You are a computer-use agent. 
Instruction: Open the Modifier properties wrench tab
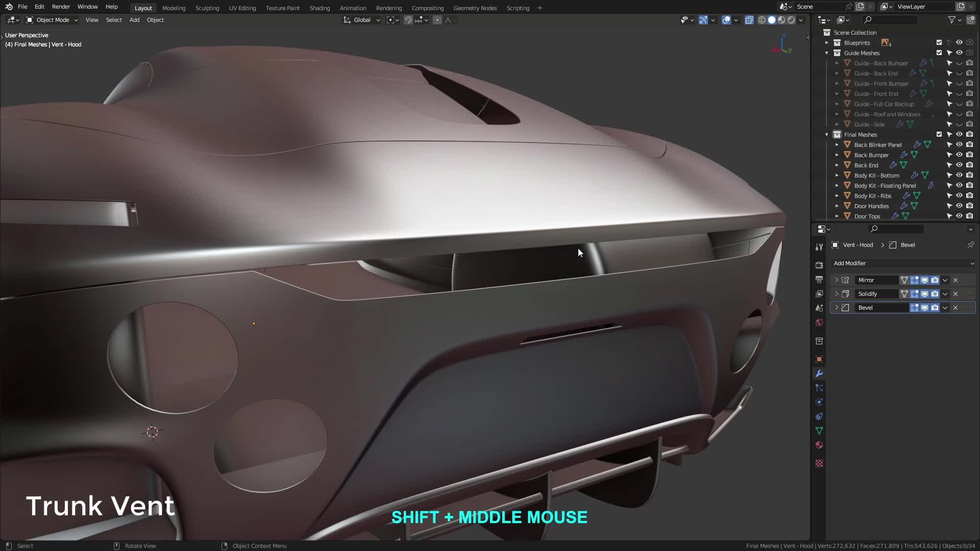[x=819, y=373]
